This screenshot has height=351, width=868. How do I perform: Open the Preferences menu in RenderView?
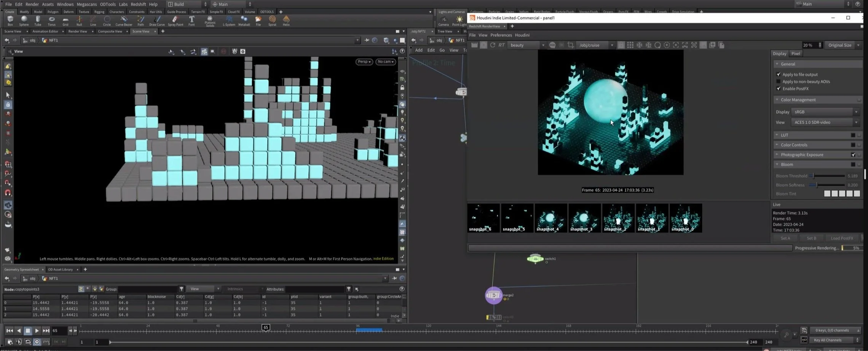pos(501,35)
